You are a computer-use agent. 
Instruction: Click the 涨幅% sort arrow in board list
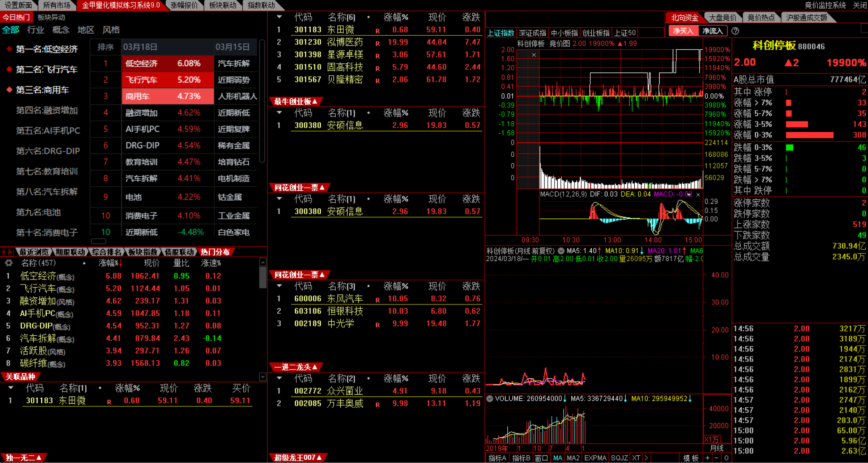pos(121,263)
